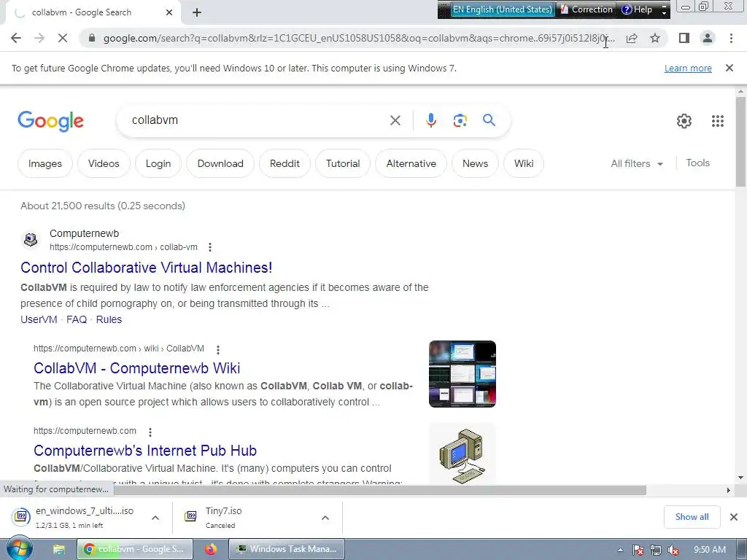The image size is (747, 560).
Task: Open Computernewb's Internet Pub Hub result
Action: coord(145,451)
